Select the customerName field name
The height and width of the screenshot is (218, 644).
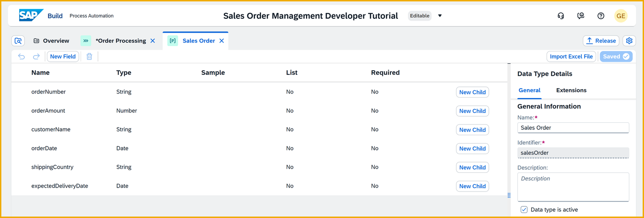coord(51,129)
